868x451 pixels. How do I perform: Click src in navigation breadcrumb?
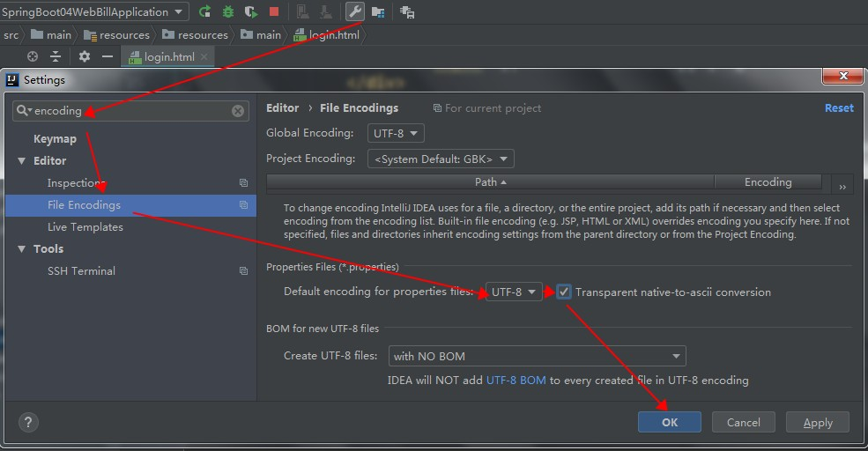coord(11,35)
